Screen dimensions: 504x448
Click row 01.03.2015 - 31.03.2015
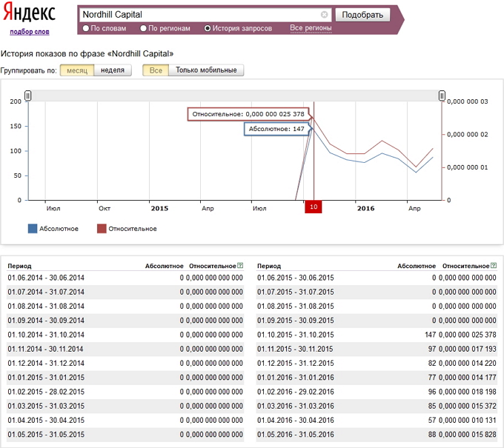tap(125, 406)
